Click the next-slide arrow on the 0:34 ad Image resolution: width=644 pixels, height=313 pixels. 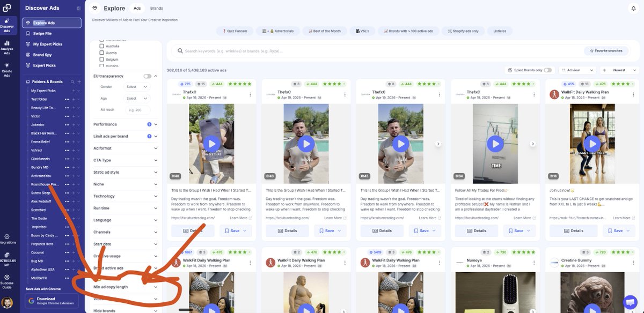[532, 144]
